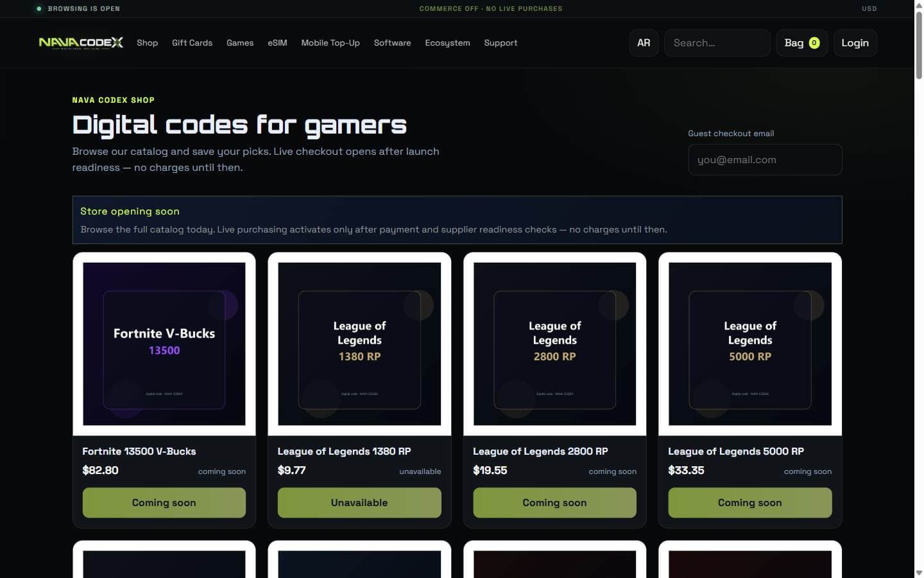Click the BROWSING IS OPEN status text
Viewport: 924px width, 578px height.
[84, 9]
